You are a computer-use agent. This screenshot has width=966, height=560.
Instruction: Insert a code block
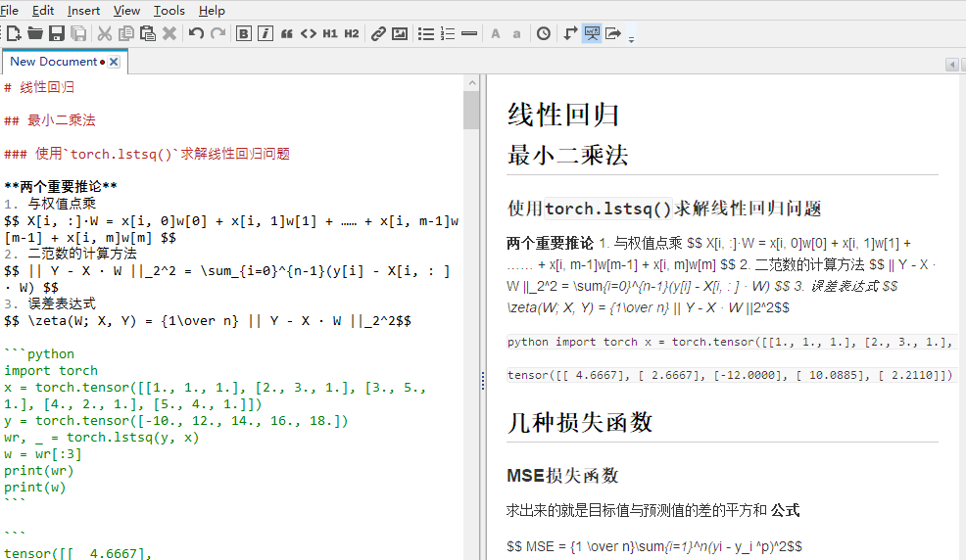[x=309, y=33]
